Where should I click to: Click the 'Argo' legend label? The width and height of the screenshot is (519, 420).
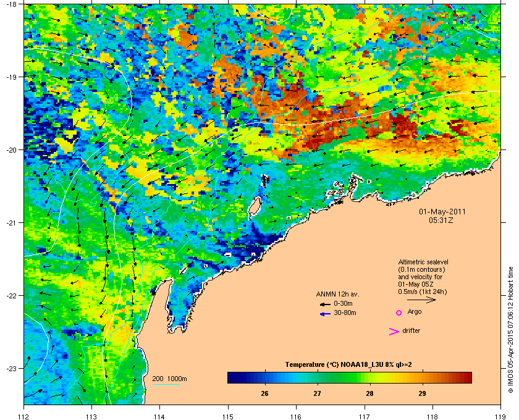pyautogui.click(x=415, y=312)
